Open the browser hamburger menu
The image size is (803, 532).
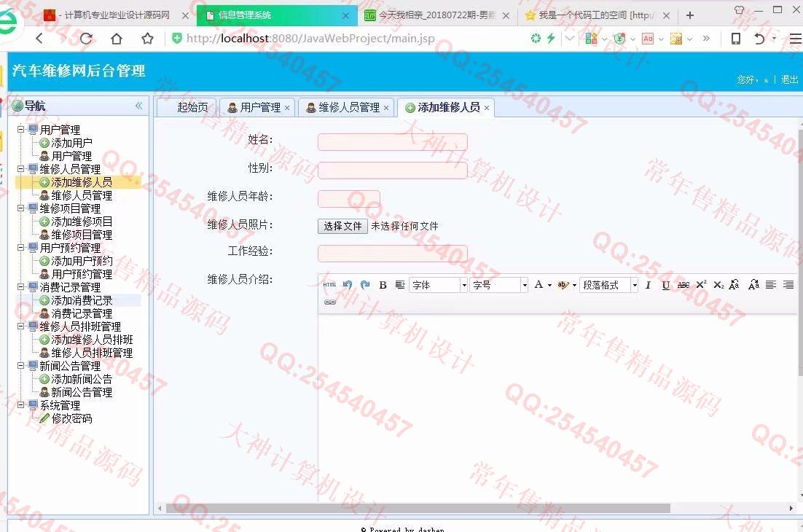(795, 39)
